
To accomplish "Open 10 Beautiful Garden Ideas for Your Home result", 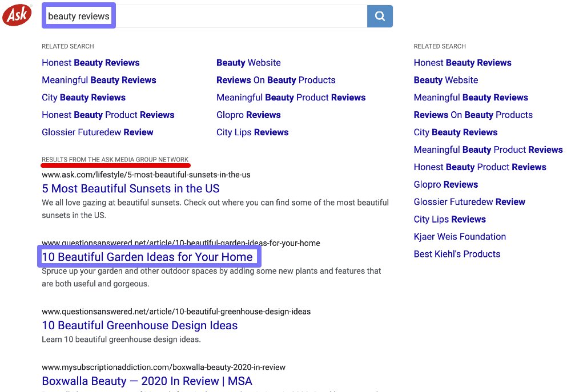I will pos(147,257).
